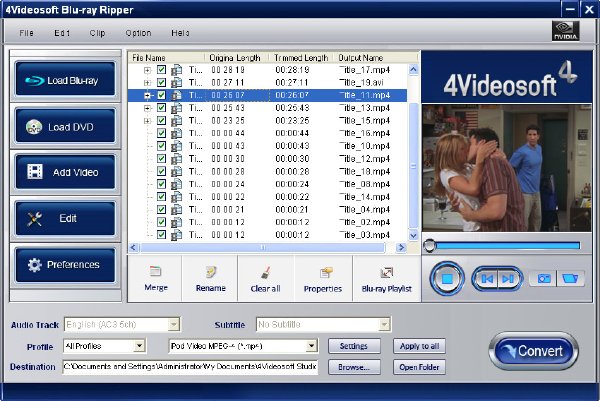Select the Title_04.mp4 output name

(x=364, y=210)
